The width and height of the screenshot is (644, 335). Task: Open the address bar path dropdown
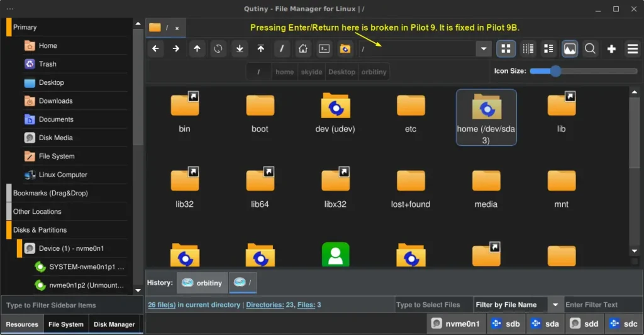point(483,49)
